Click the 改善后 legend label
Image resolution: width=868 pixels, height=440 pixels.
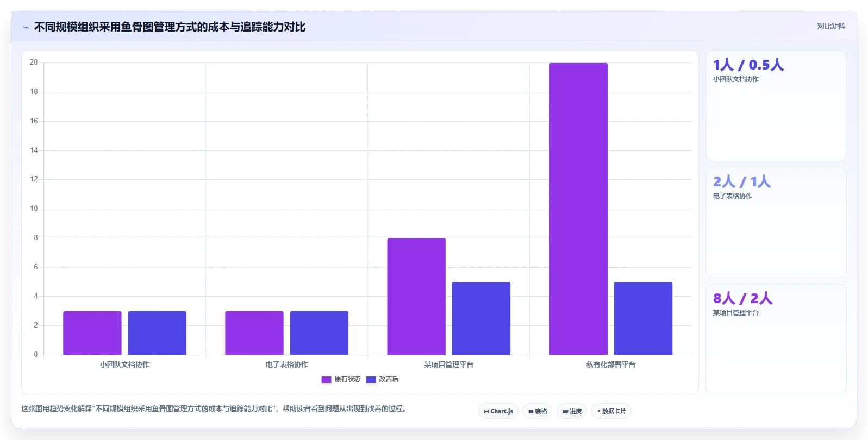389,379
